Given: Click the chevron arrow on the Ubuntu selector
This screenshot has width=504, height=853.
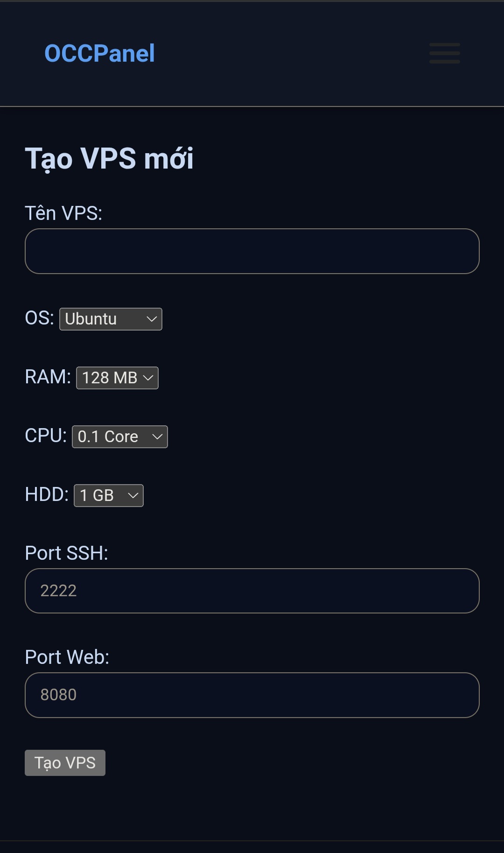Looking at the screenshot, I should point(152,319).
